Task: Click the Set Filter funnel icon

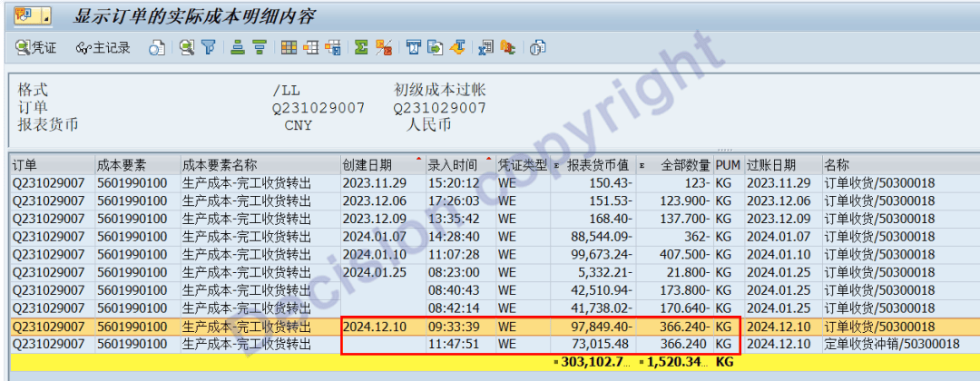Action: tap(209, 48)
